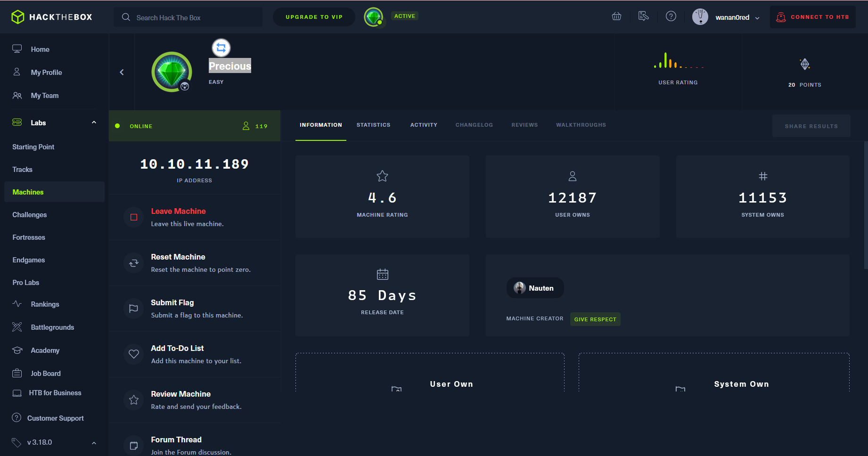Click the Give Respect button

(x=595, y=319)
